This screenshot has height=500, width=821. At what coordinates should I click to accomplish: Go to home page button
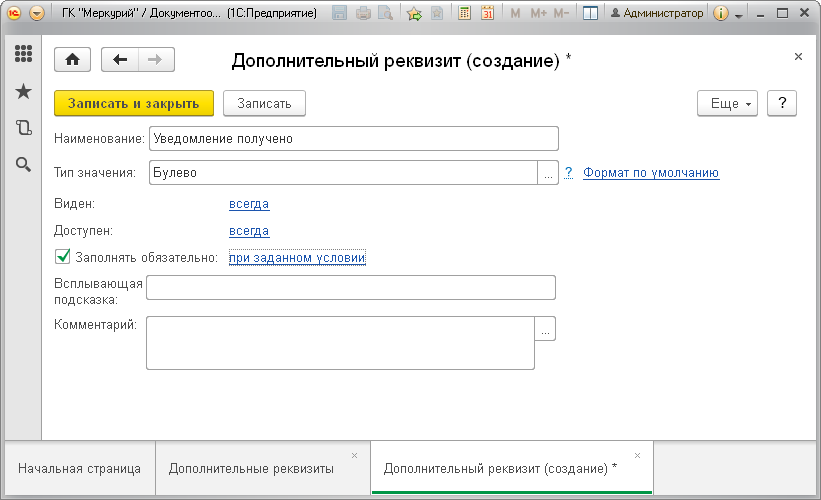point(72,60)
